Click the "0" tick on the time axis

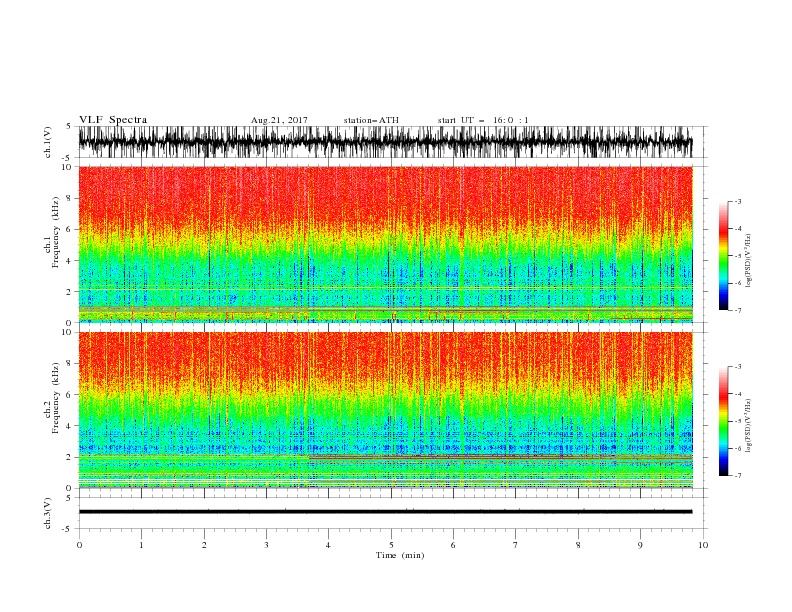(x=79, y=545)
